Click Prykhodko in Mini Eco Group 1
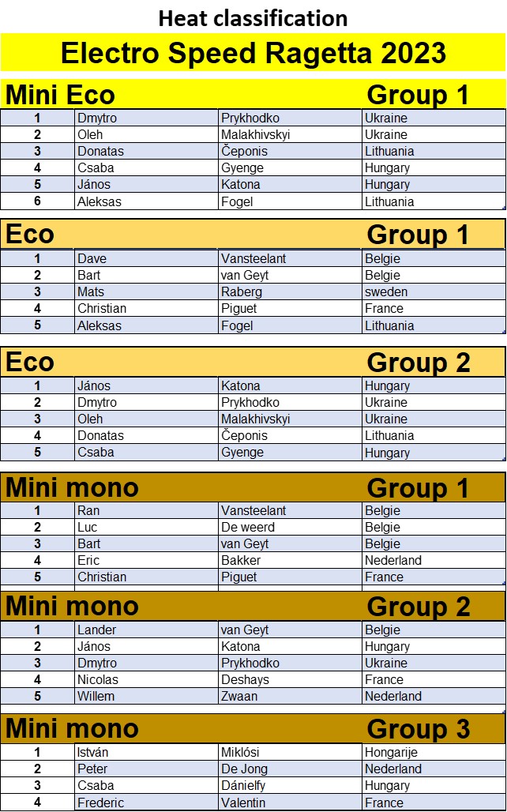This screenshot has height=812, width=507. pyautogui.click(x=290, y=118)
